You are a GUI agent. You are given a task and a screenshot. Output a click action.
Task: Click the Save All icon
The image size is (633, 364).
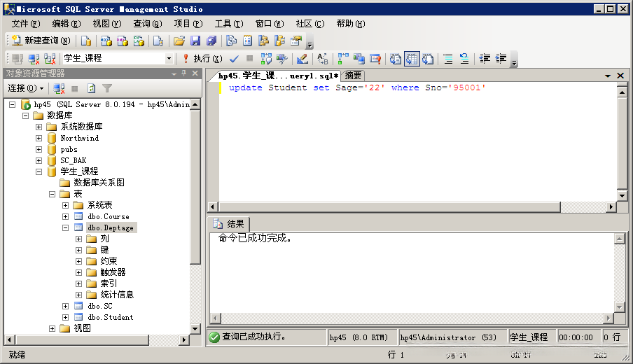[211, 41]
